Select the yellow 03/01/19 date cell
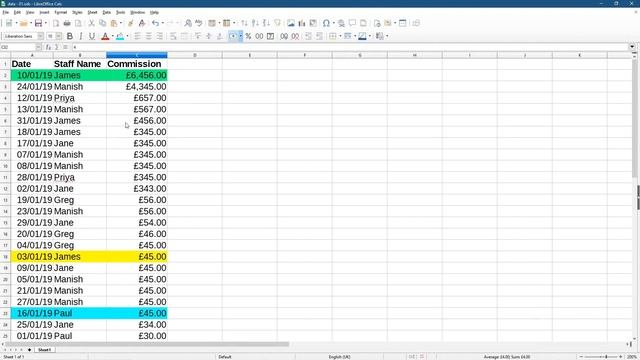 coord(32,257)
